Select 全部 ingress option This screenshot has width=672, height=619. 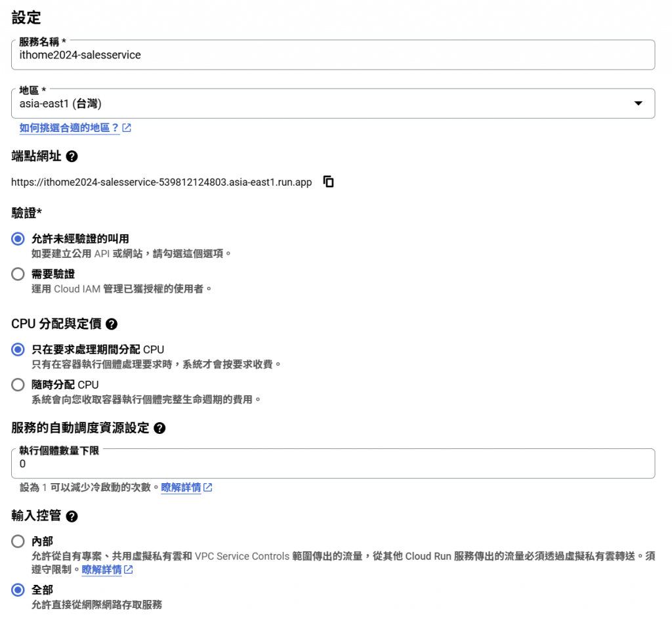[18, 590]
